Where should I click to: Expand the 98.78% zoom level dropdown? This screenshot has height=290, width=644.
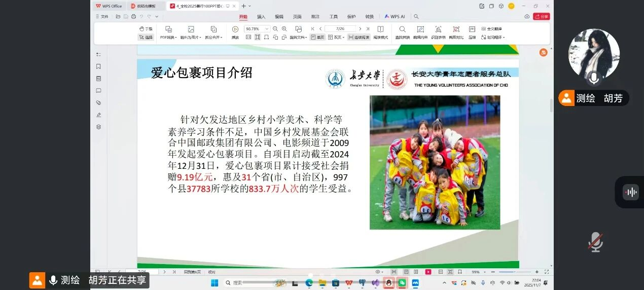coord(267,29)
